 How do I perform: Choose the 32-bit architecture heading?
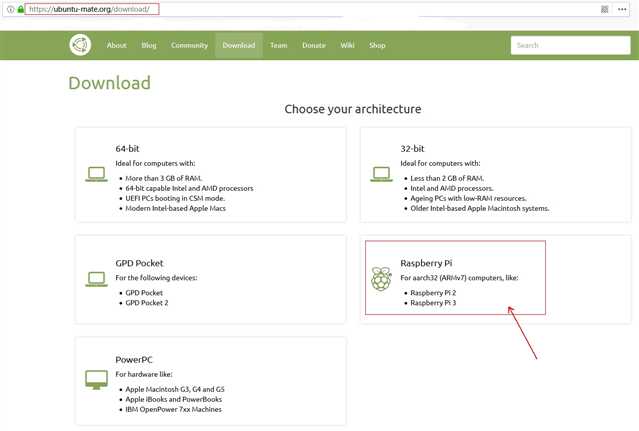coord(412,149)
